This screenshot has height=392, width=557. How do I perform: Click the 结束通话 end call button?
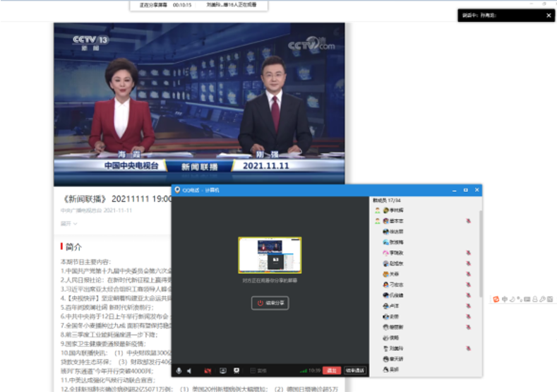[354, 370]
